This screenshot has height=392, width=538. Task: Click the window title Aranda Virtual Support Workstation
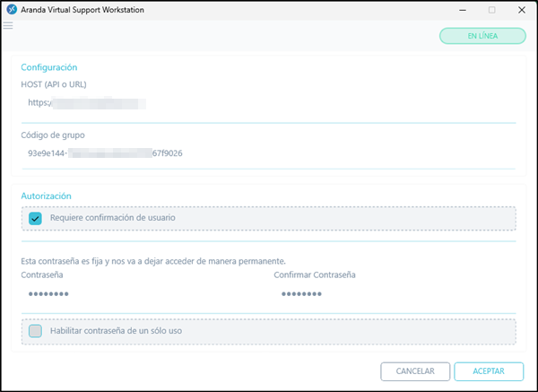tap(82, 10)
